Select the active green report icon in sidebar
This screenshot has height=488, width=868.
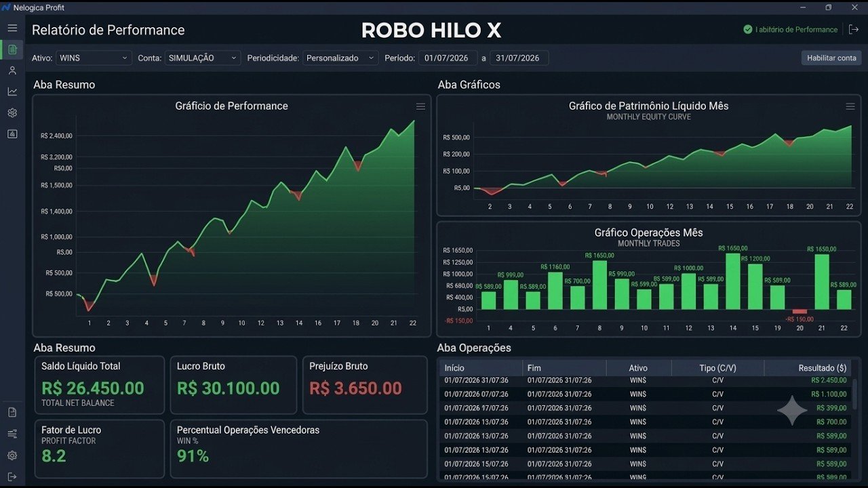(12, 49)
